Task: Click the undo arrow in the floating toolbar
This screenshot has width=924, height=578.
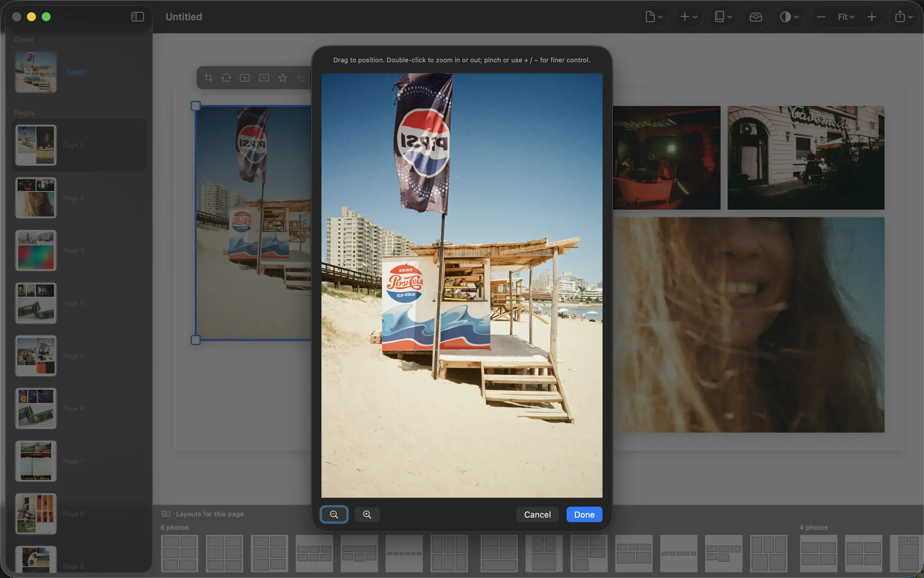Action: (x=301, y=78)
